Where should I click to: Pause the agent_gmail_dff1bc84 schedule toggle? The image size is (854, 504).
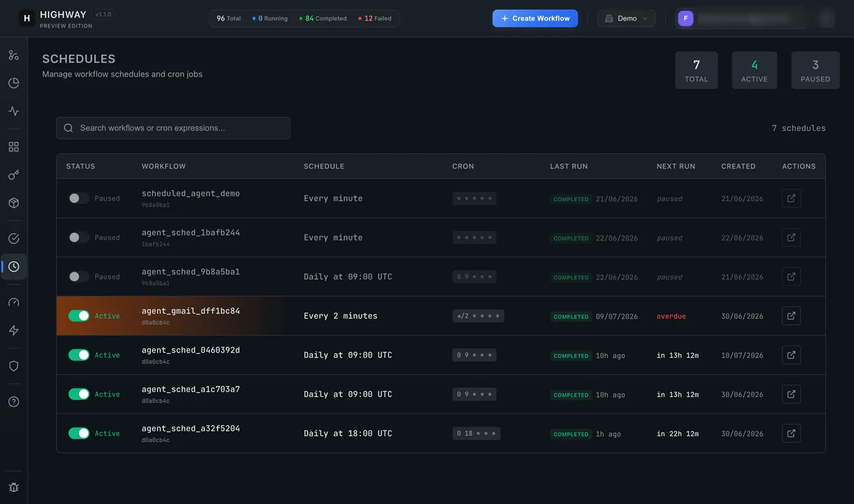[78, 316]
